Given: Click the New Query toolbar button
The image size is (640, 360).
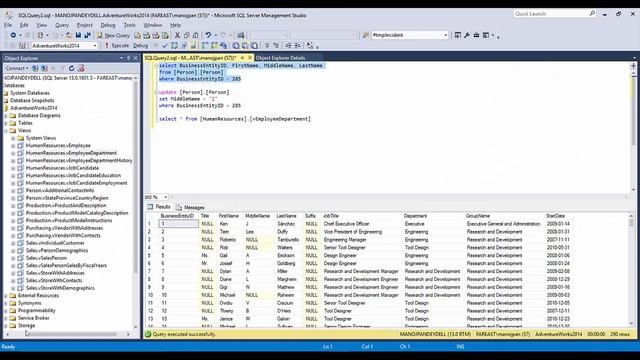Looking at the screenshot, I should click(x=113, y=36).
